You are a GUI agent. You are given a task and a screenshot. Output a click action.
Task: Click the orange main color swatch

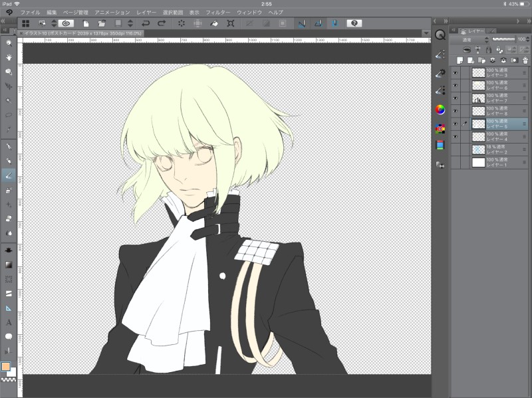pos(6,367)
